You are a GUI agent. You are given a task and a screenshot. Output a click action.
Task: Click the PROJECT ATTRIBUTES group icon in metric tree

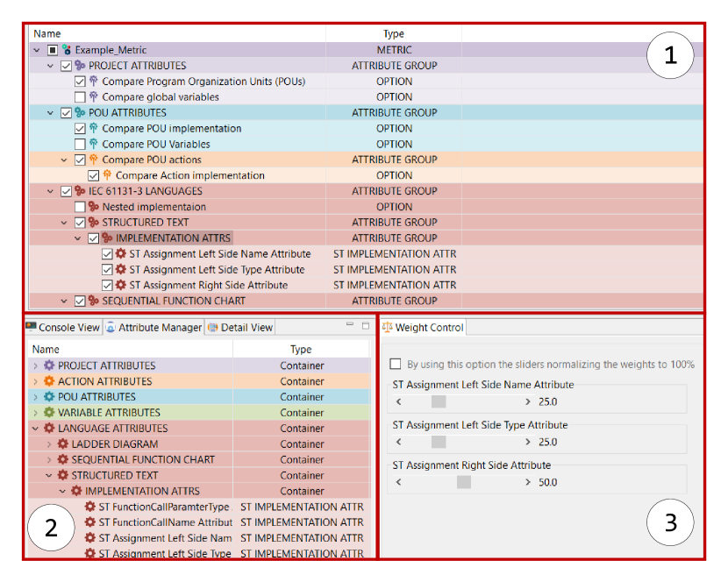(80, 66)
